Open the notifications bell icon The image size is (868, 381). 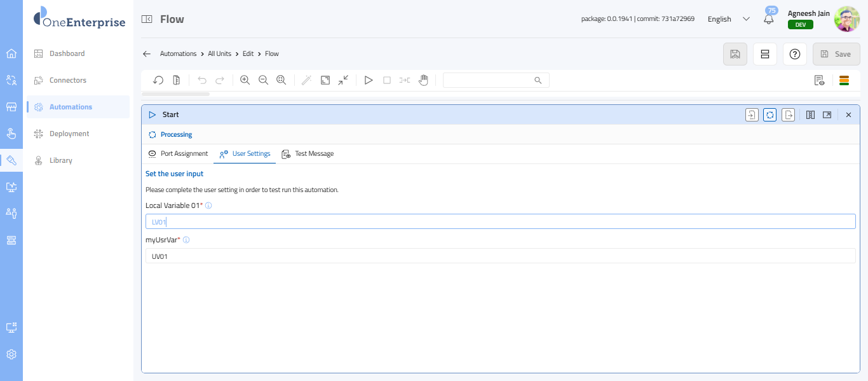click(x=769, y=19)
